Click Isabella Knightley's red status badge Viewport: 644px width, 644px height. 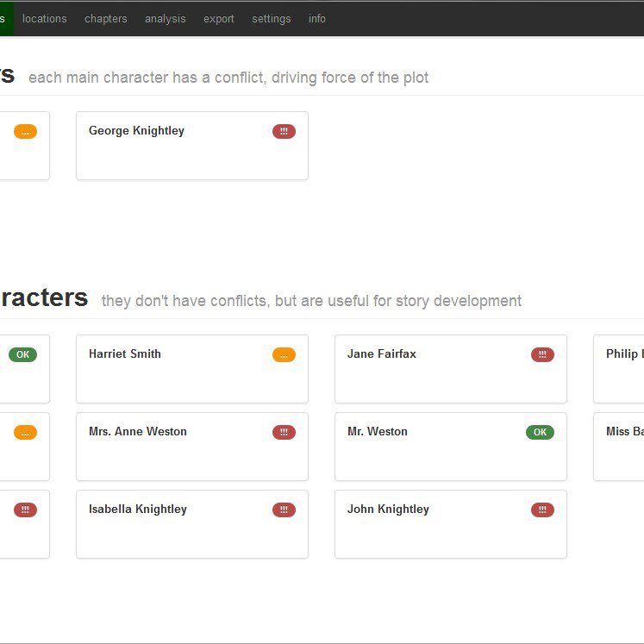click(284, 510)
